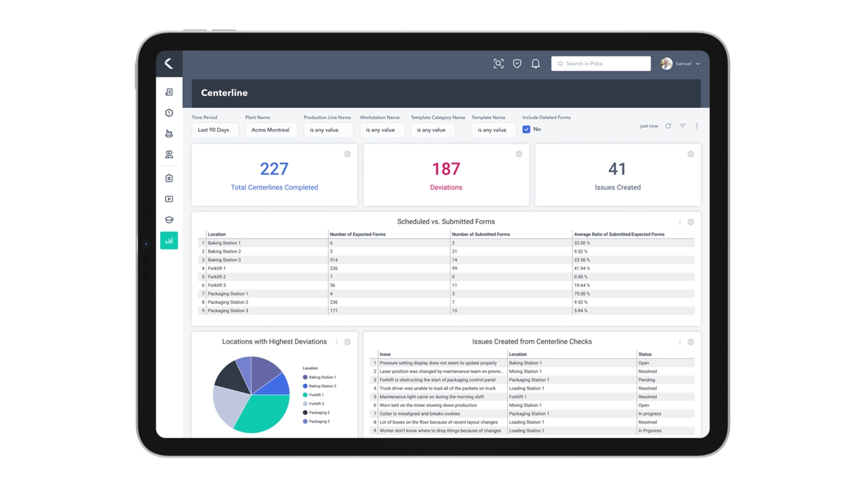The height and width of the screenshot is (488, 868).
Task: Uncheck Include Deleted Forms checkbox
Action: [x=526, y=129]
